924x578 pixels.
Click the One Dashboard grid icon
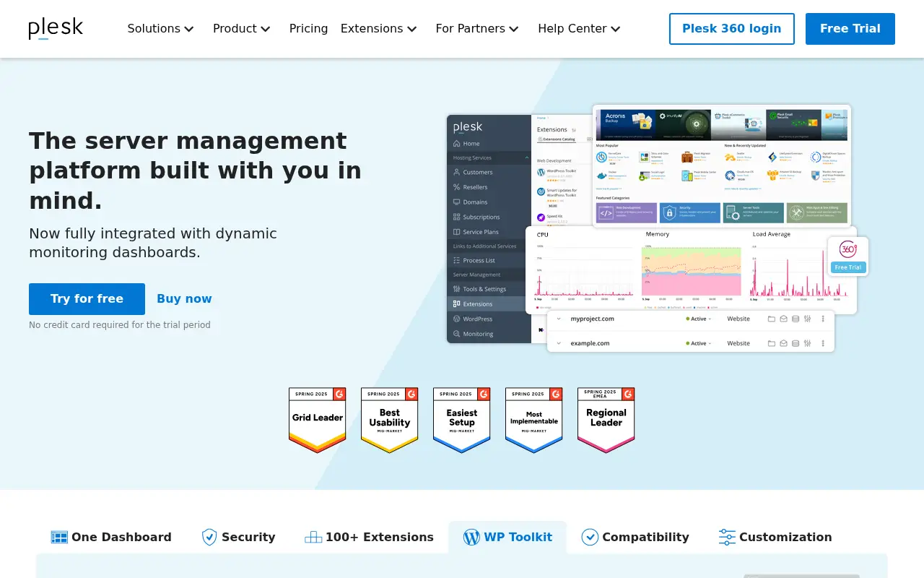59,537
